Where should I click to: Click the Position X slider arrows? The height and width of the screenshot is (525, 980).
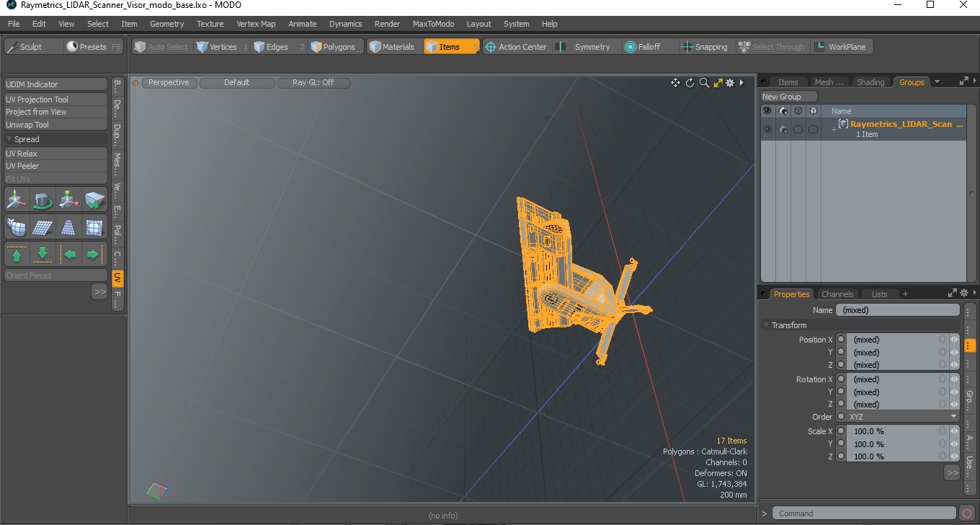click(x=955, y=340)
